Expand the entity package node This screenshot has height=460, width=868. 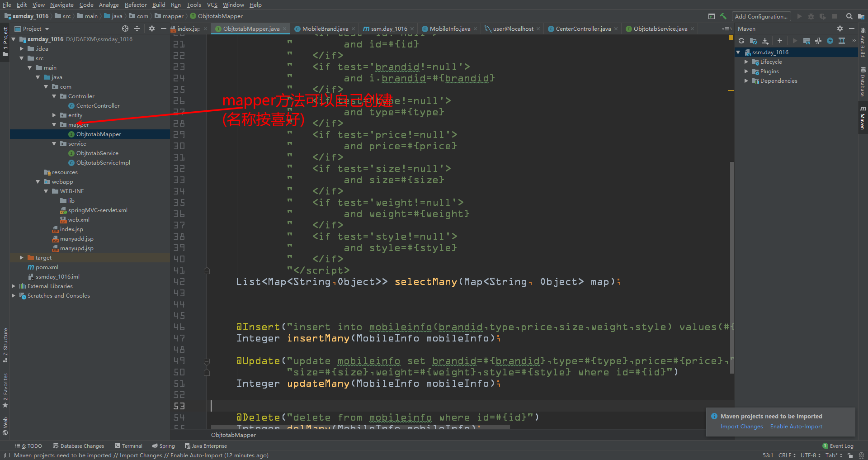(54, 115)
